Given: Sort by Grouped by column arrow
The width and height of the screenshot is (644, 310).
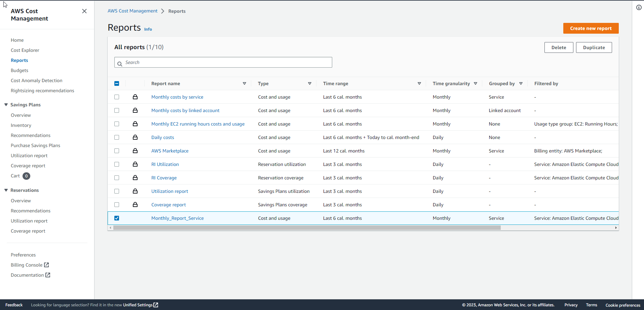Looking at the screenshot, I should tap(521, 83).
